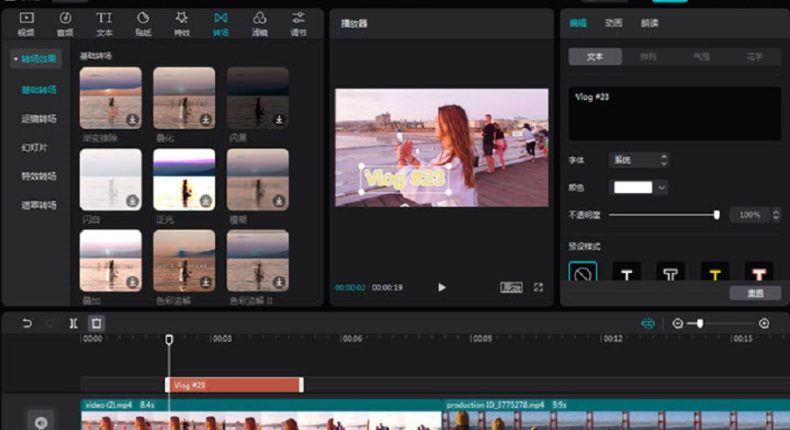
Task: Select the white T text preset
Action: [x=627, y=273]
